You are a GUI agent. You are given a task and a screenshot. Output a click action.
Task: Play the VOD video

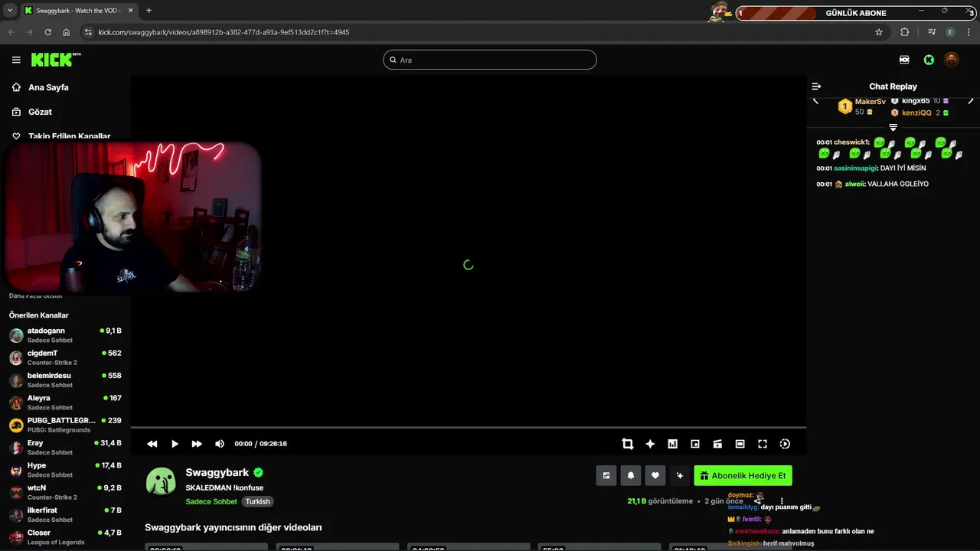coord(175,444)
